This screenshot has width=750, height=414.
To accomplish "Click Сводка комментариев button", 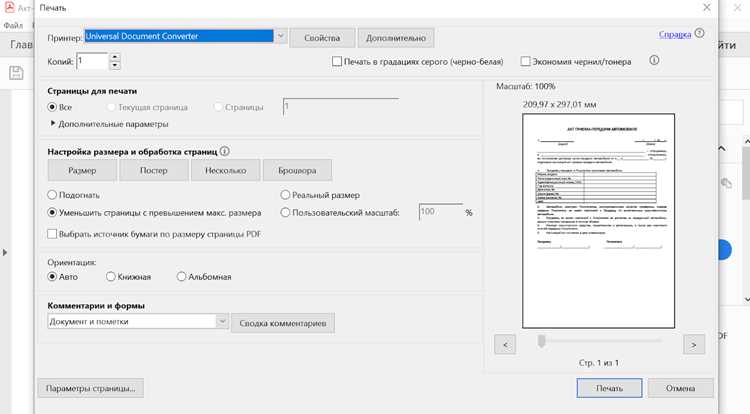I will pyautogui.click(x=283, y=323).
